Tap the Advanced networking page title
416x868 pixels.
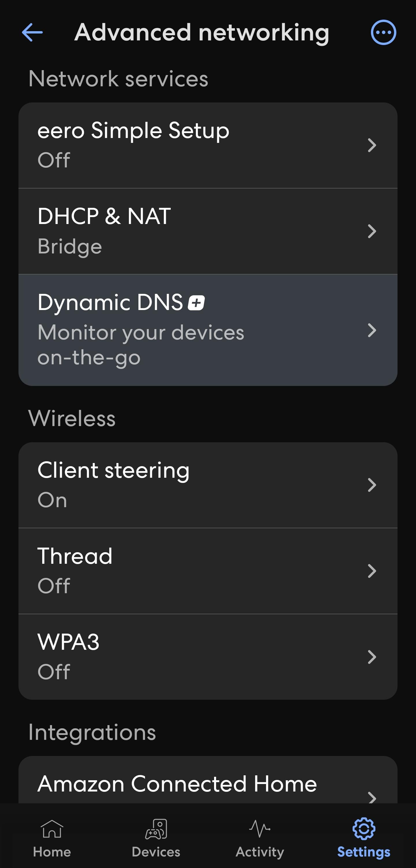[202, 32]
